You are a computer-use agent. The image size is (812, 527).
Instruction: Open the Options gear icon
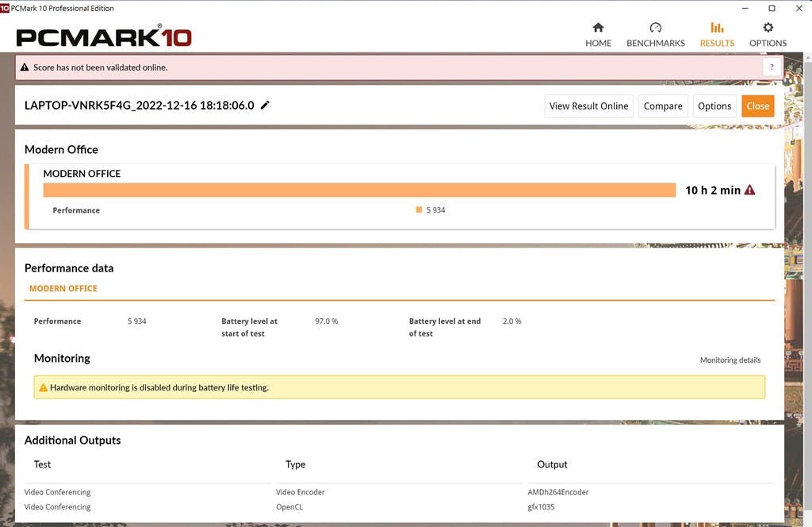(x=768, y=28)
